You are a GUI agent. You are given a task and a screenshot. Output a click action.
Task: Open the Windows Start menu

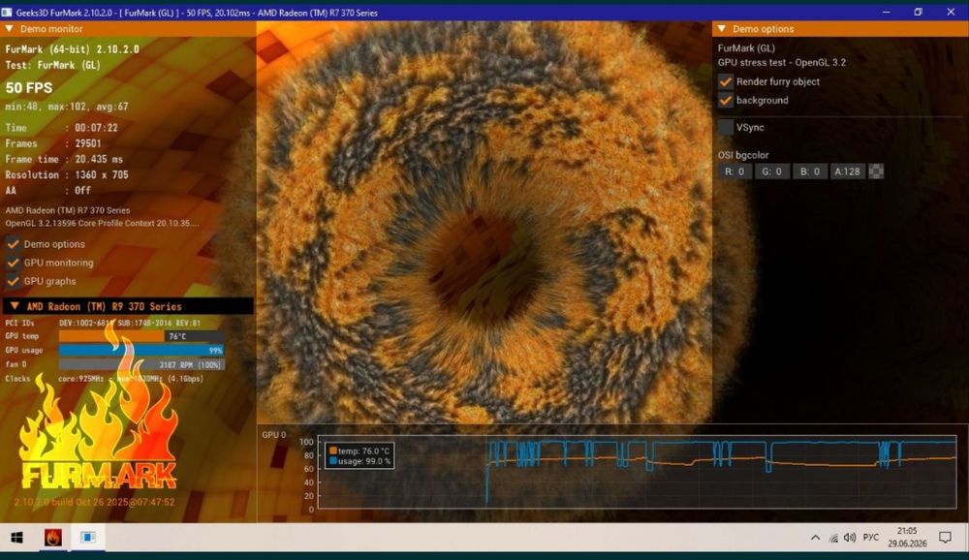coord(16,537)
